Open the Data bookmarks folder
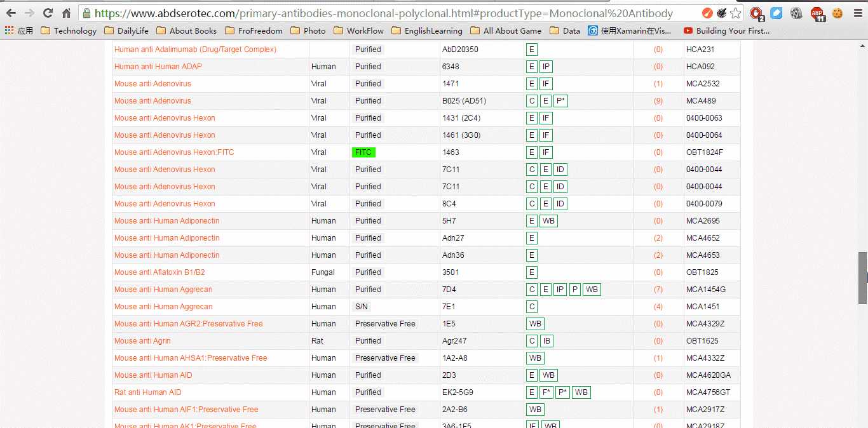 tap(564, 30)
